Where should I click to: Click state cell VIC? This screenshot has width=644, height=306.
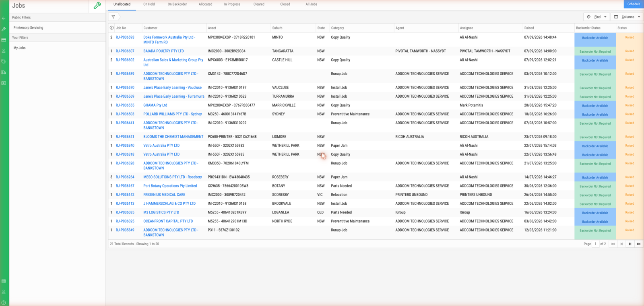pos(320,195)
